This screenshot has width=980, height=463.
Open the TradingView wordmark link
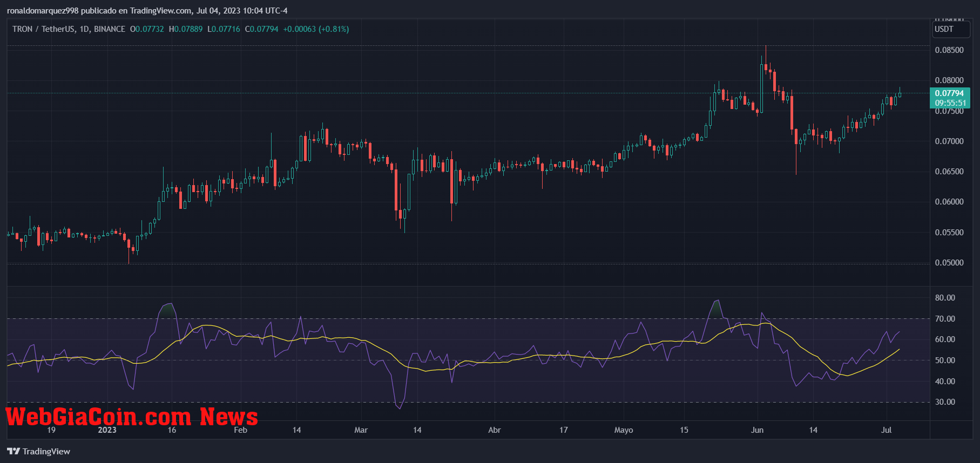(x=46, y=451)
